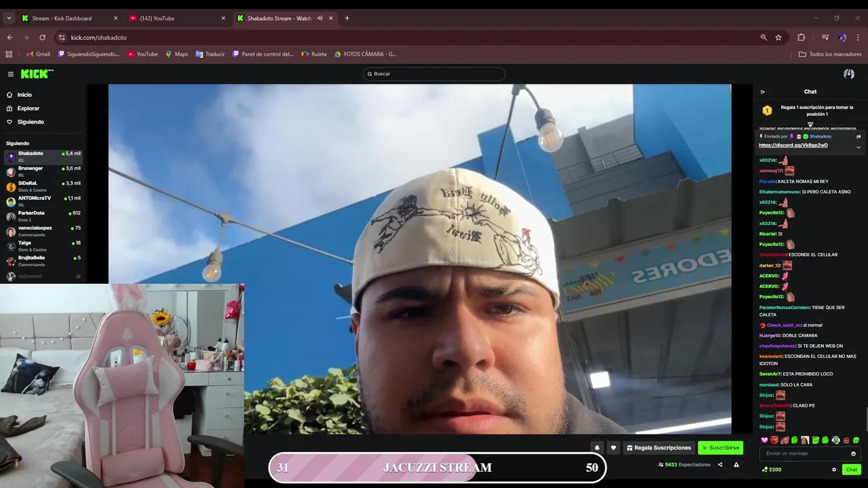Mute audio on Shakadoto Stream tab

point(320,18)
